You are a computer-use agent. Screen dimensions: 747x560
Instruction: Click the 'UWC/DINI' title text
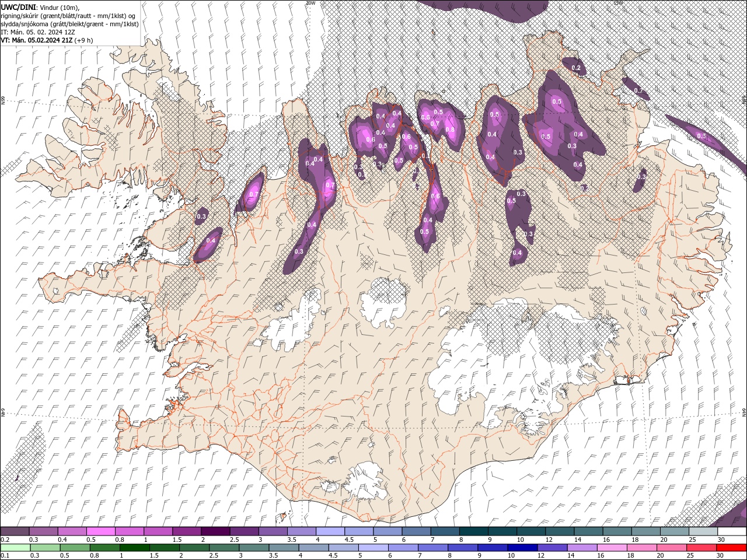point(19,6)
